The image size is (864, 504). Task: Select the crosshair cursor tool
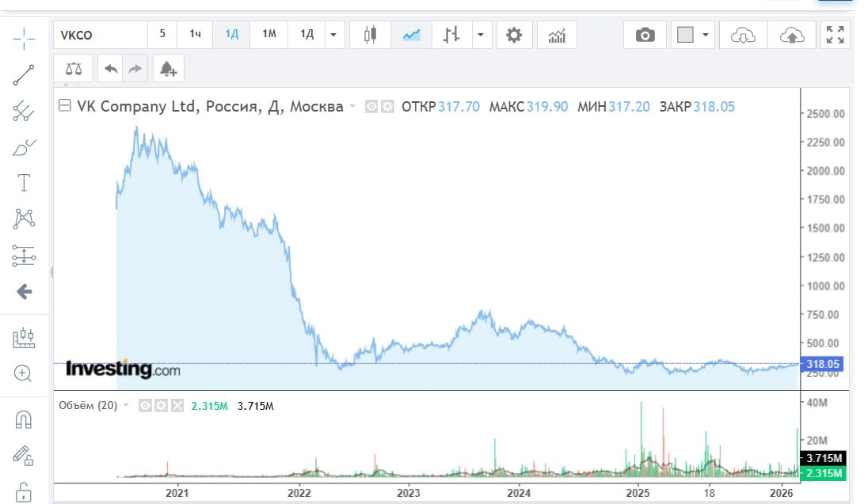[x=24, y=39]
